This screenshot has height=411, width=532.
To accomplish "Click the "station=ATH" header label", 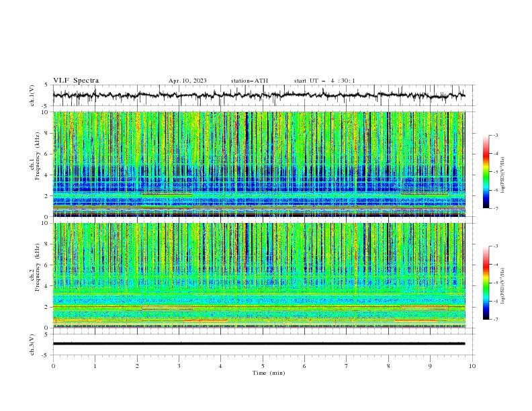I will pyautogui.click(x=249, y=81).
